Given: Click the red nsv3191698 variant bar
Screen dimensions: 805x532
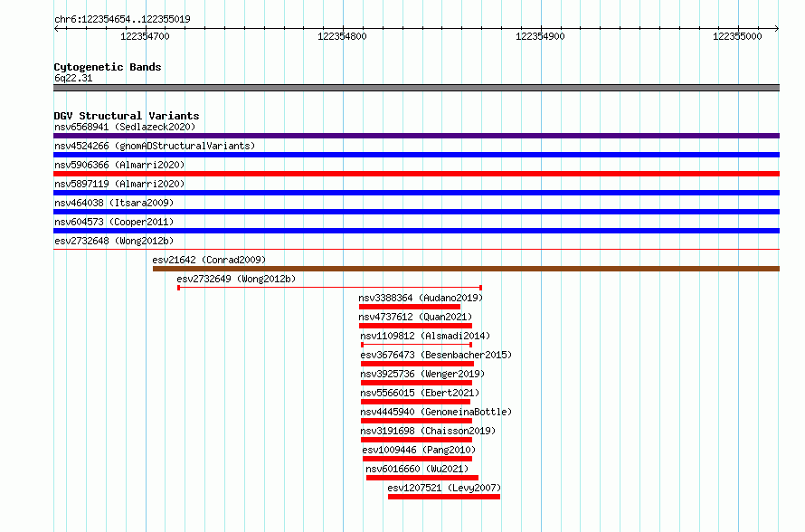Looking at the screenshot, I should [x=416, y=440].
